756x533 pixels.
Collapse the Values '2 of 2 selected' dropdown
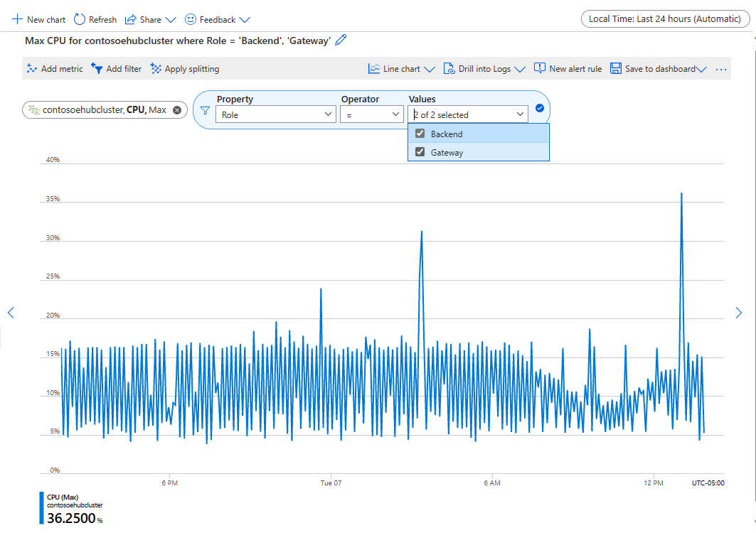pos(520,114)
